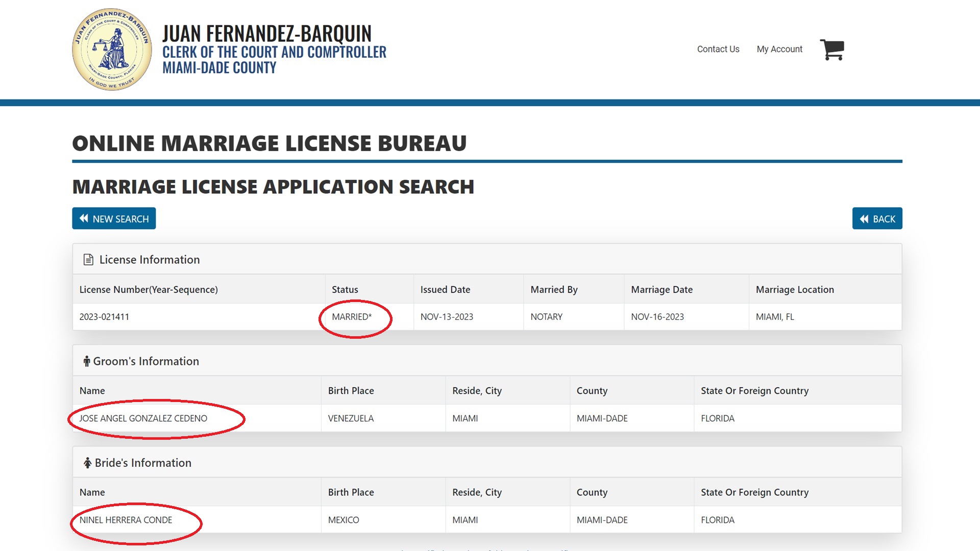Click the Juan Fernandez-Barquin site title
Viewport: 980px width, 551px height.
267,34
